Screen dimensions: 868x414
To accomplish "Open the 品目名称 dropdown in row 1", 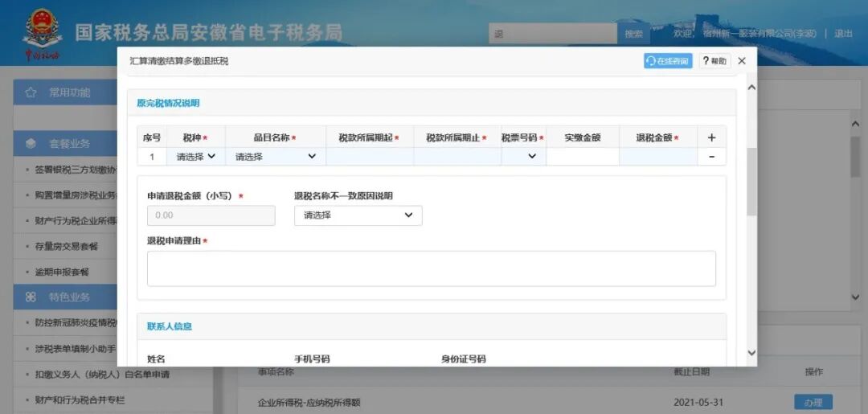I will [276, 157].
